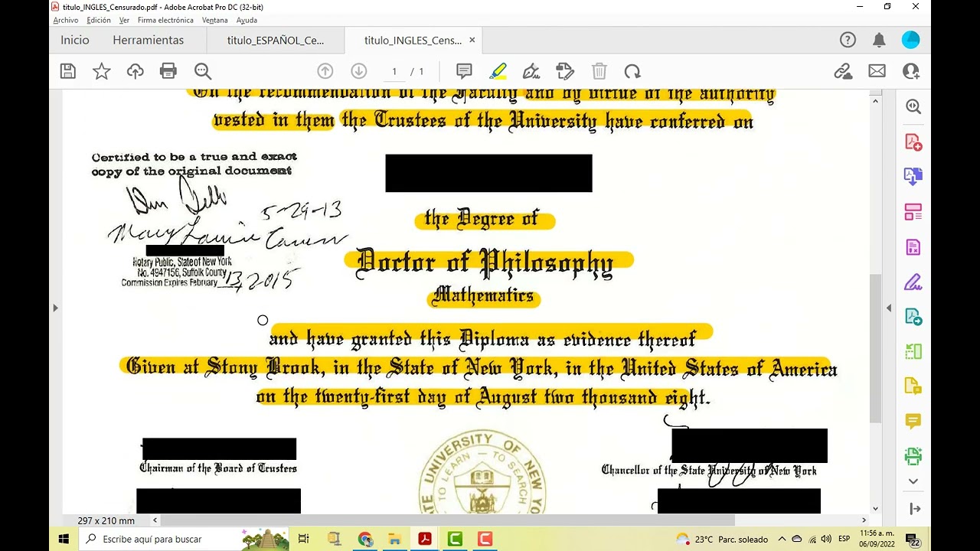Open Task View on the taskbar
Screen dimensions: 980x551
click(303, 539)
